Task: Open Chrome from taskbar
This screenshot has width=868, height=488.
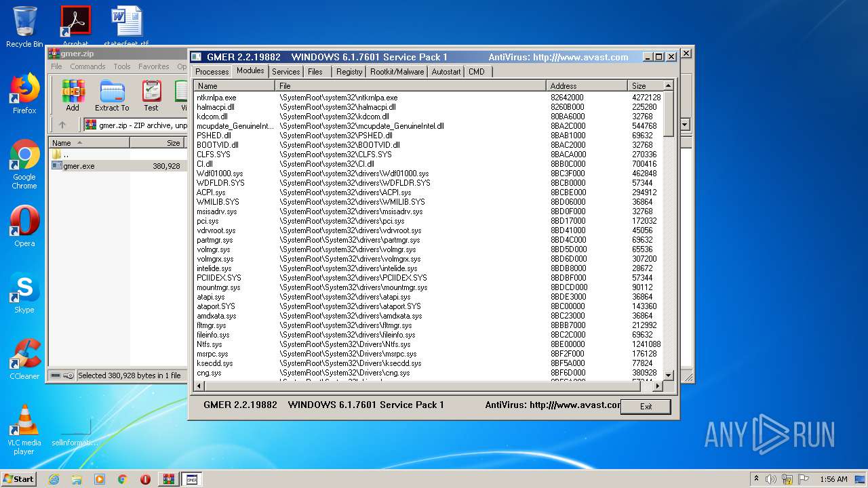Action: 123,479
